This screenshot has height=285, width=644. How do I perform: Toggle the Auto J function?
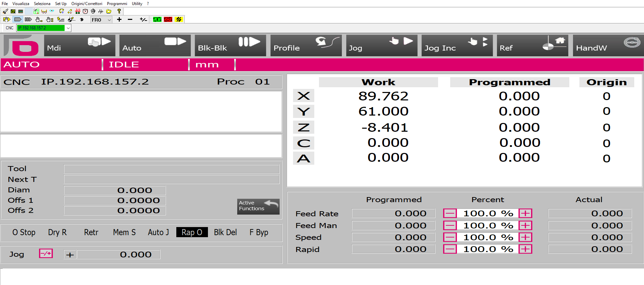158,232
